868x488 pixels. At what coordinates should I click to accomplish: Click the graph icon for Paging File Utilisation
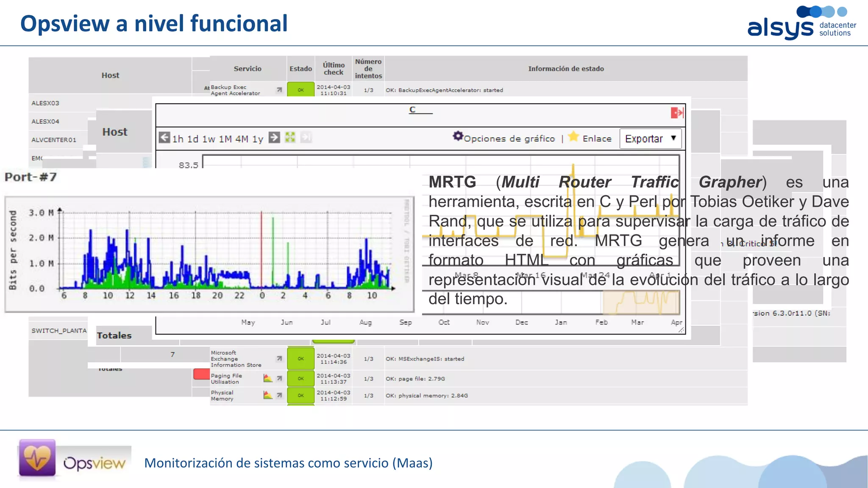click(267, 378)
